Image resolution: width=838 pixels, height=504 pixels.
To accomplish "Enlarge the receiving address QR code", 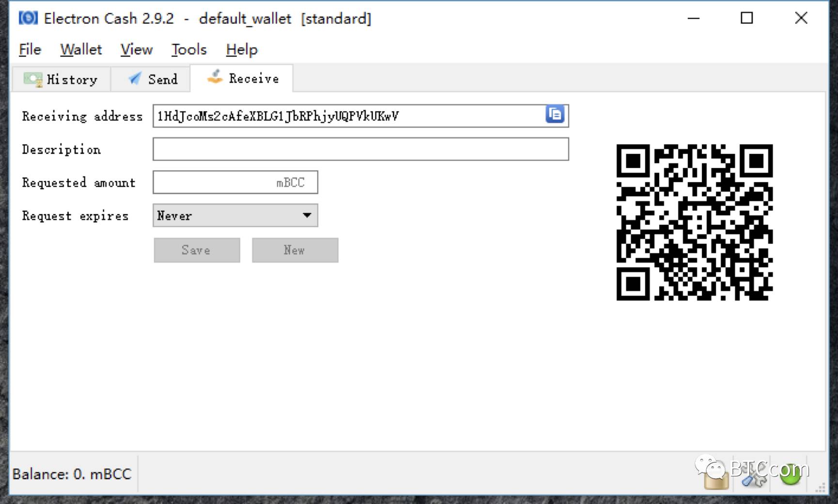I will [694, 222].
